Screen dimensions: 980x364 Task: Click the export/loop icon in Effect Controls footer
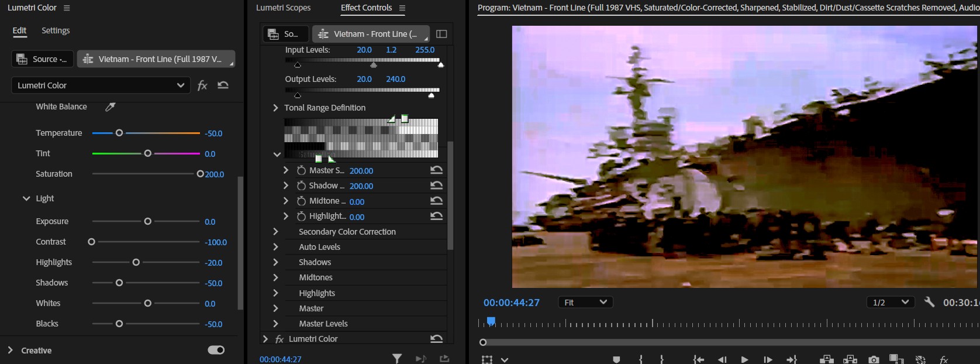tap(444, 359)
